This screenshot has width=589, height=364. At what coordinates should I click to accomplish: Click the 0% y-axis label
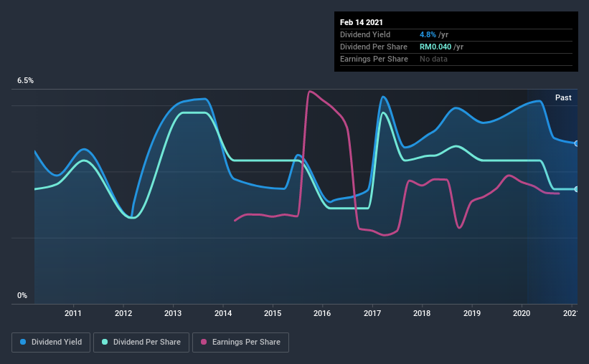[x=22, y=296]
